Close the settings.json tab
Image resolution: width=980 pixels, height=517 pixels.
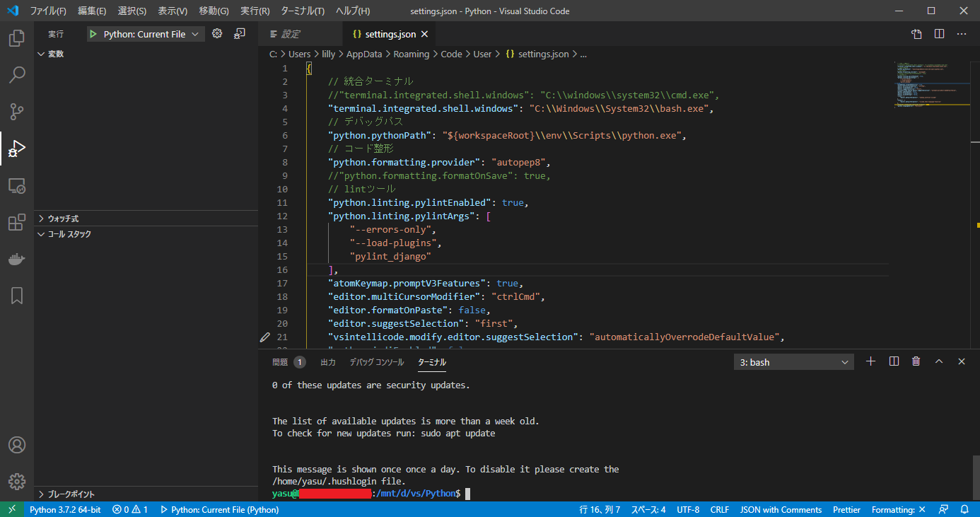coord(424,34)
